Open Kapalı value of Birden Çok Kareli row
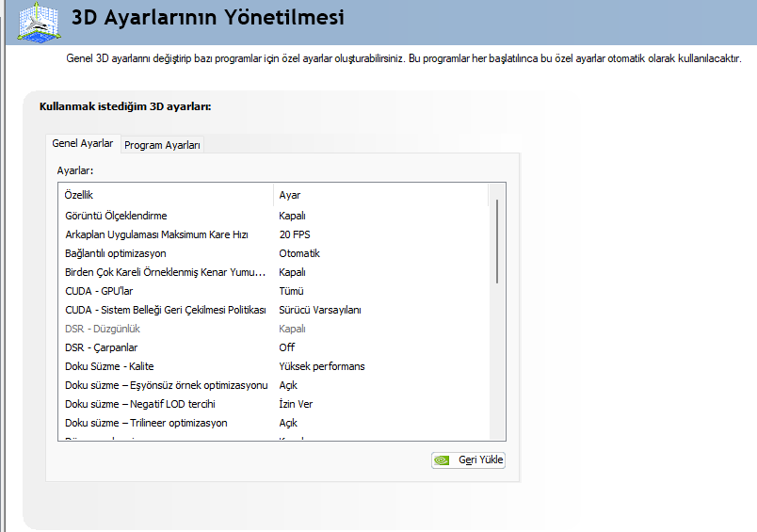Screen dimensions: 757x532 [x=292, y=272]
